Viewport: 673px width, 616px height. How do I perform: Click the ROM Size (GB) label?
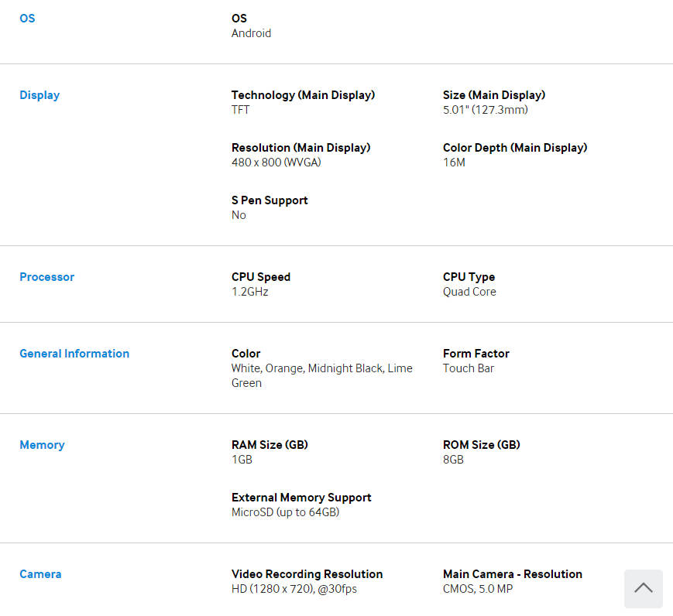[x=481, y=445]
